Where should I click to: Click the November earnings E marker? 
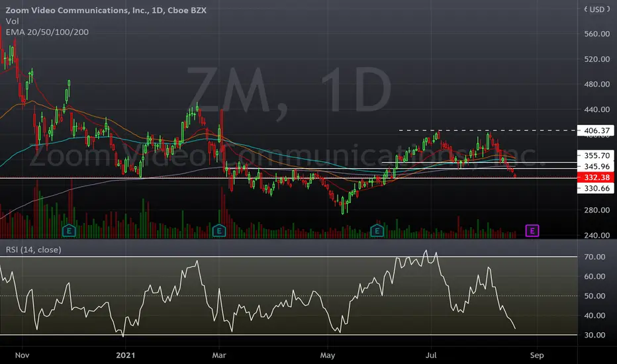pyautogui.click(x=69, y=230)
